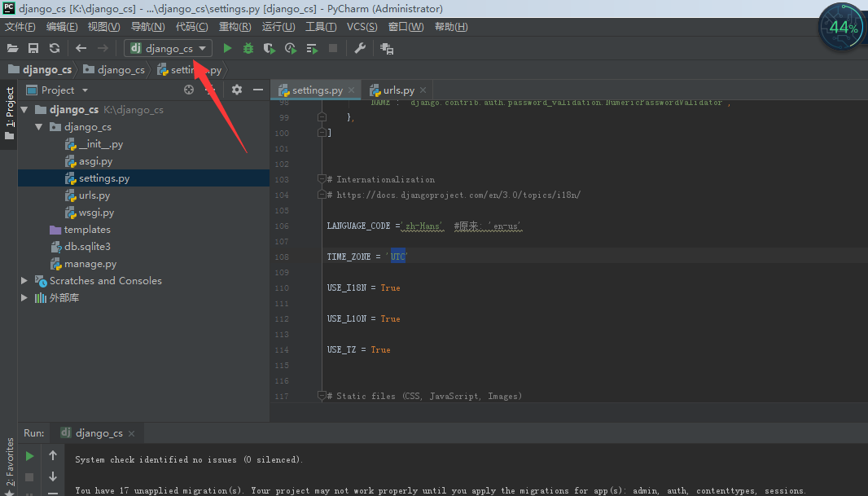Click the concurrency diagram run icon
868x496 pixels.
pos(312,49)
